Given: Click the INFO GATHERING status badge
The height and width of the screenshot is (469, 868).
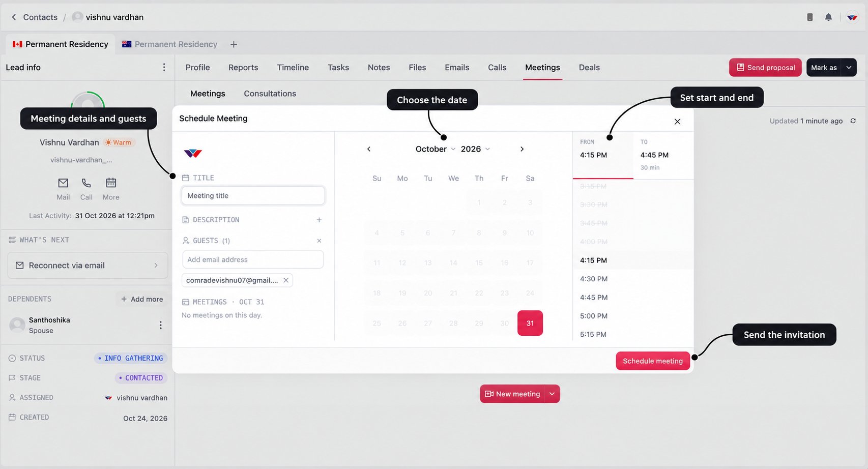Looking at the screenshot, I should (131, 358).
